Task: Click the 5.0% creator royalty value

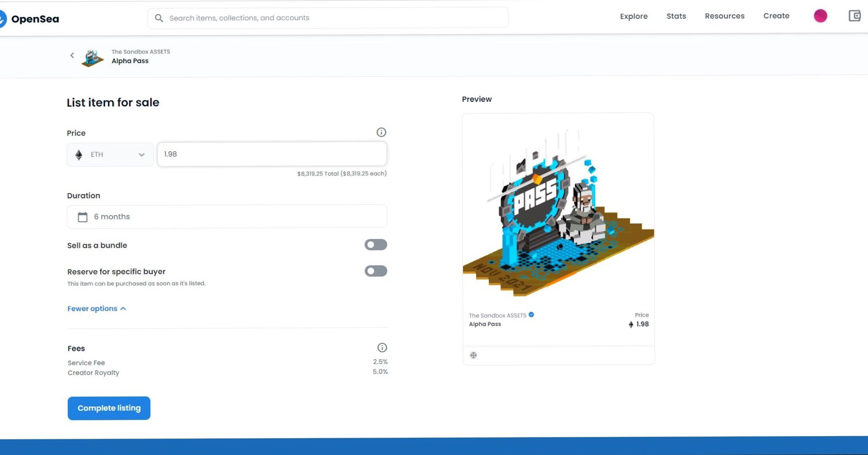Action: coord(380,372)
